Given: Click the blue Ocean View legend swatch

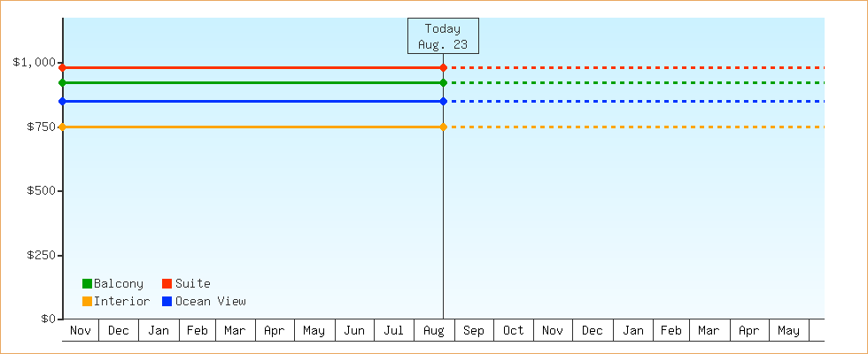Looking at the screenshot, I should click(167, 302).
